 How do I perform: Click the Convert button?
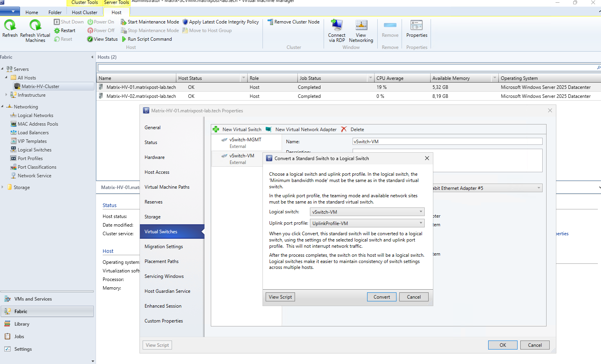pos(382,297)
